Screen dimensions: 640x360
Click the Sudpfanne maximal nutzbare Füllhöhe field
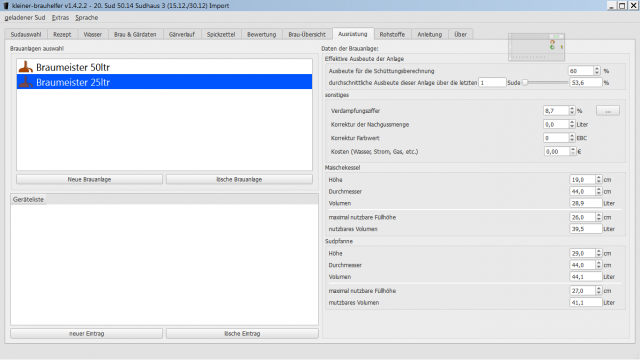(x=582, y=291)
